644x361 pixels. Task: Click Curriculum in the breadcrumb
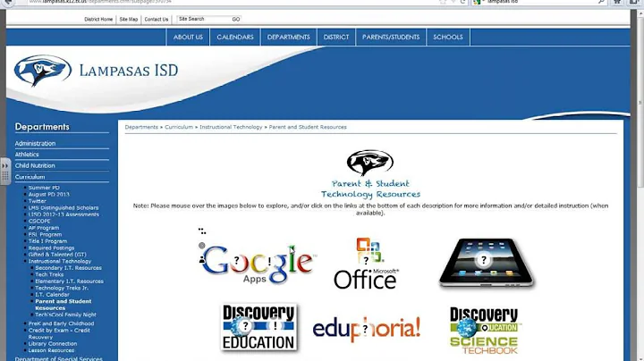click(x=179, y=127)
